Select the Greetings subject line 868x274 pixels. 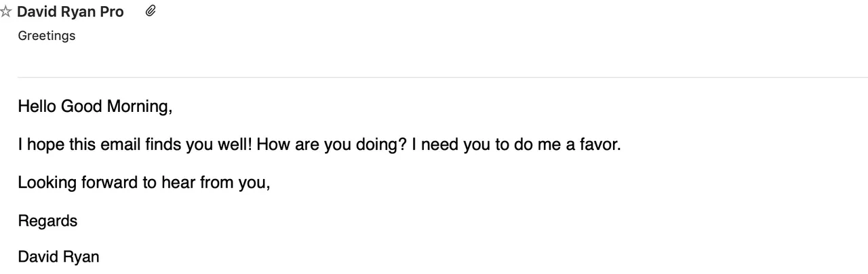point(47,35)
